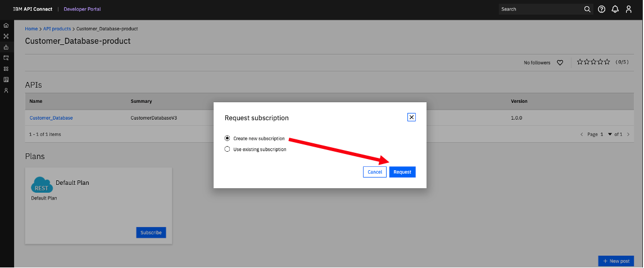This screenshot has width=644, height=268.
Task: Open the help question mark icon
Action: (602, 9)
